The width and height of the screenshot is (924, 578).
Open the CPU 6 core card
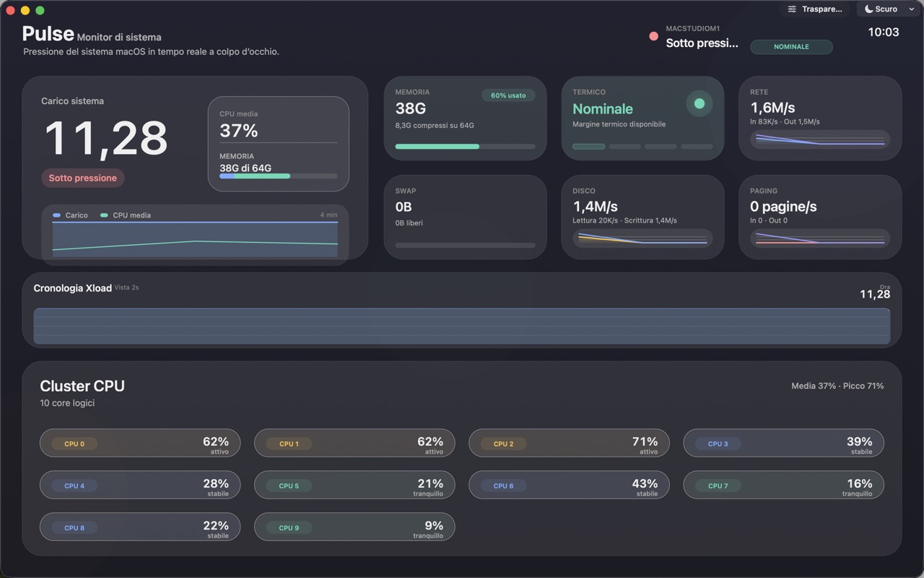569,485
